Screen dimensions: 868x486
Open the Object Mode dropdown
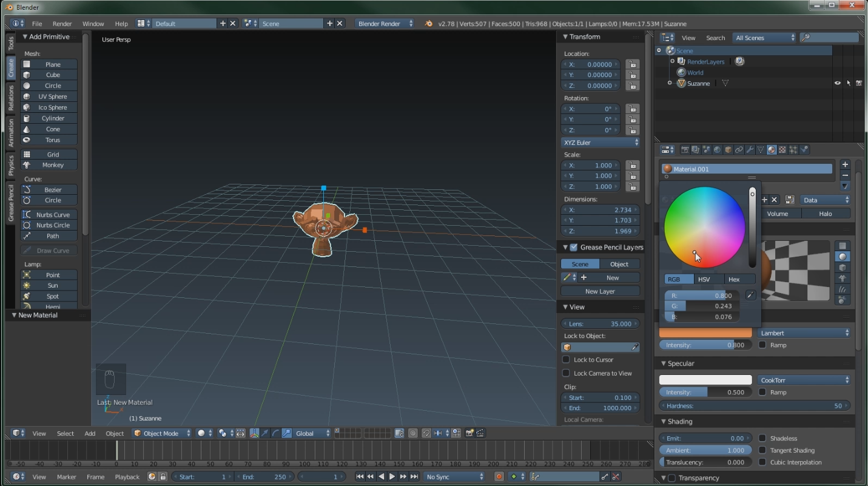point(162,433)
